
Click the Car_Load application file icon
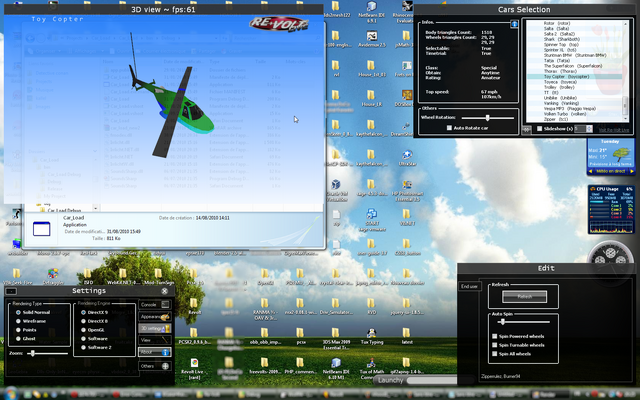41,229
